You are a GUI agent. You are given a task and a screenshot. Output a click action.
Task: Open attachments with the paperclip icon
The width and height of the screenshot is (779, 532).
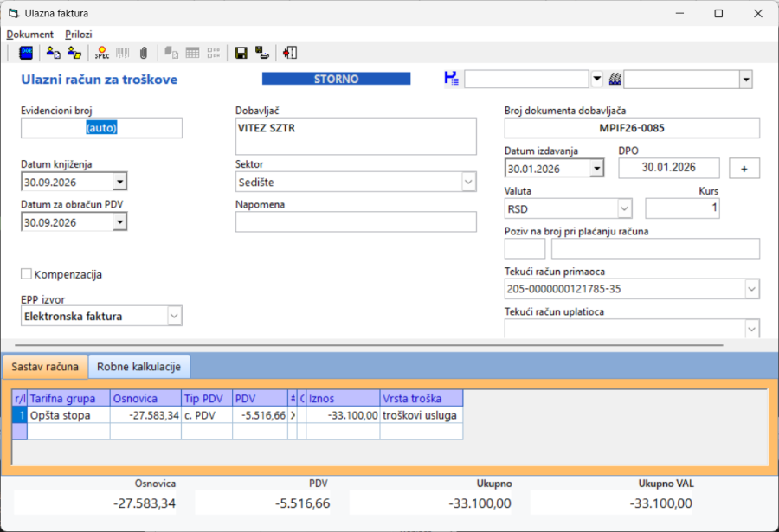pos(144,53)
